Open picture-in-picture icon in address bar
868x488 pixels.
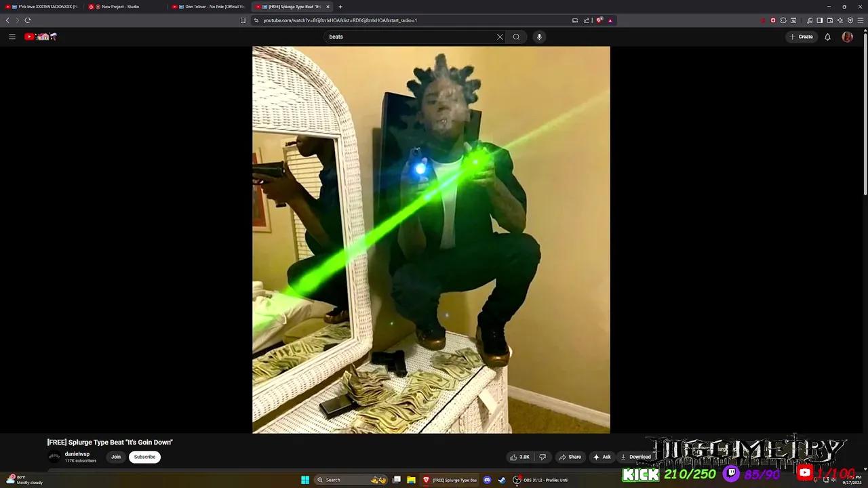tap(575, 20)
